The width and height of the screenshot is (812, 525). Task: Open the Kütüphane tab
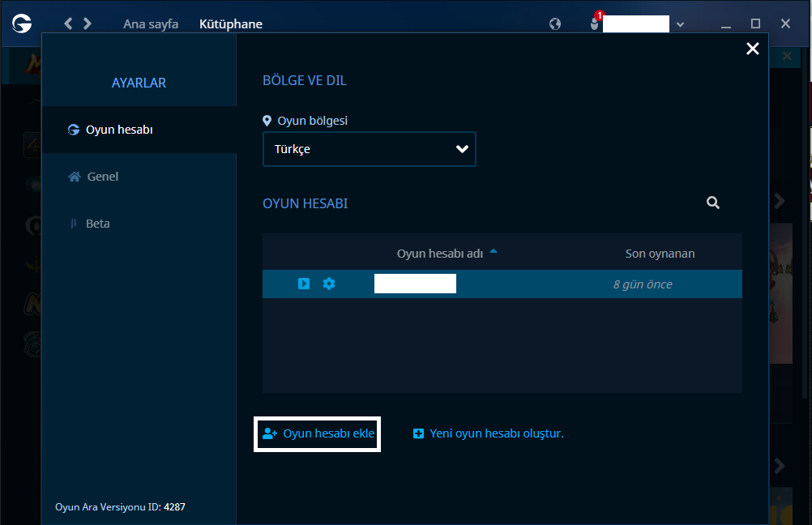point(231,23)
